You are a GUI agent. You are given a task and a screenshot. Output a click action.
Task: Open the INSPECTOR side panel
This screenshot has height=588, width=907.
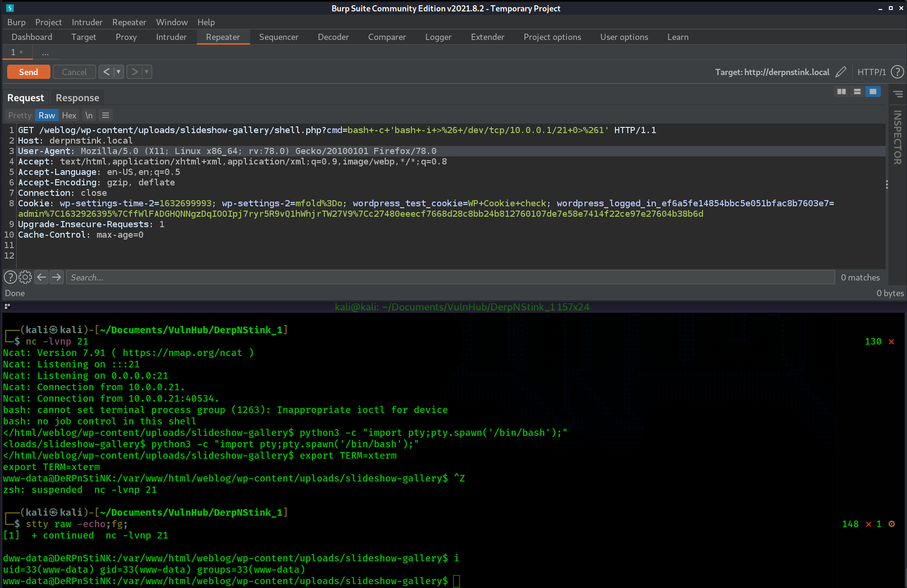click(x=897, y=137)
